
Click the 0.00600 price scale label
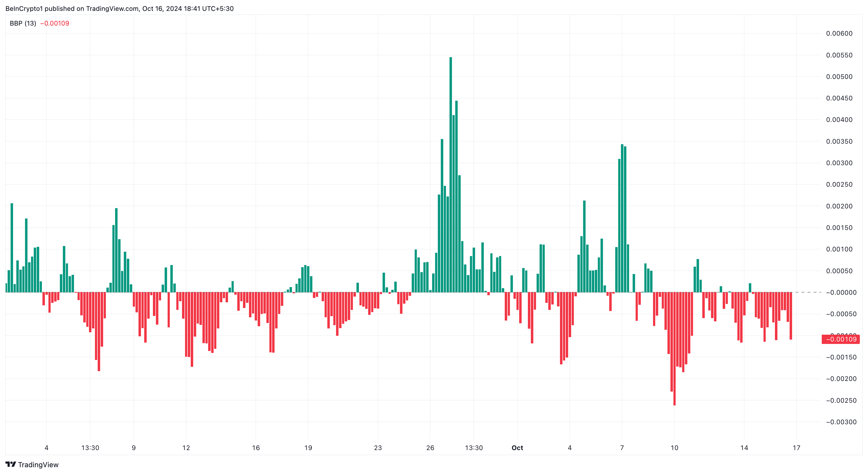coord(839,33)
